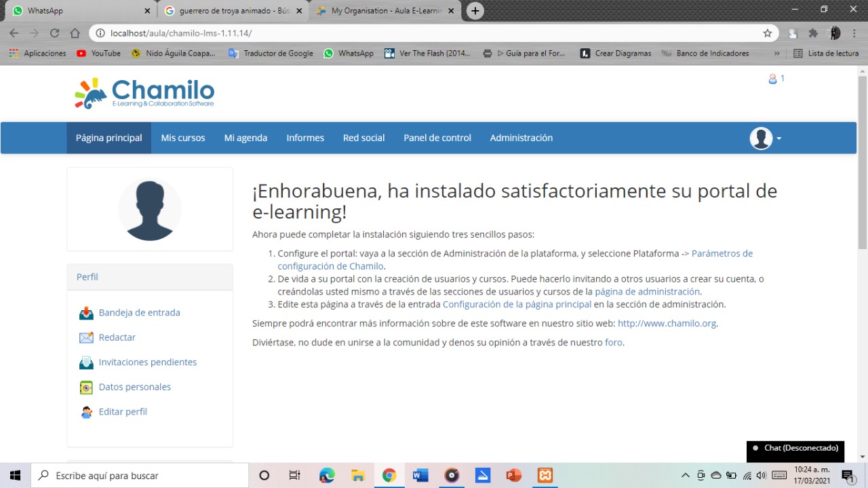Click inside the browser address bar
Image resolution: width=868 pixels, height=488 pixels.
(x=271, y=32)
